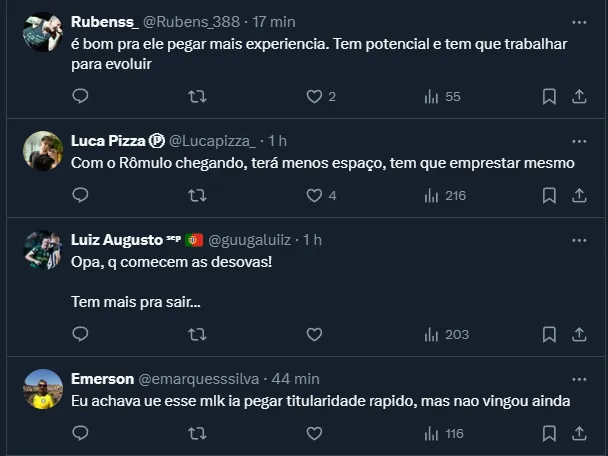This screenshot has width=608, height=456.
Task: Open Luiz Augusto's profile avatar
Action: tap(43, 249)
